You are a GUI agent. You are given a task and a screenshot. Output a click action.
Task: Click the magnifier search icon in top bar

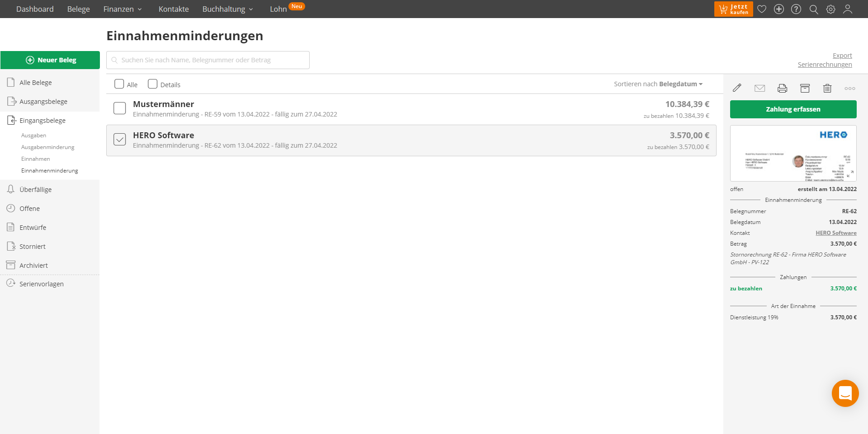click(x=814, y=9)
